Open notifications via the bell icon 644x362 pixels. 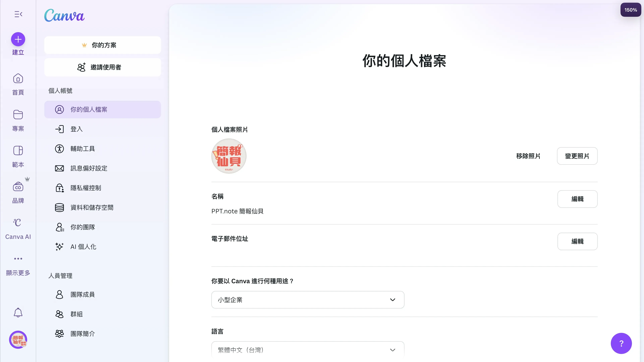point(18,313)
